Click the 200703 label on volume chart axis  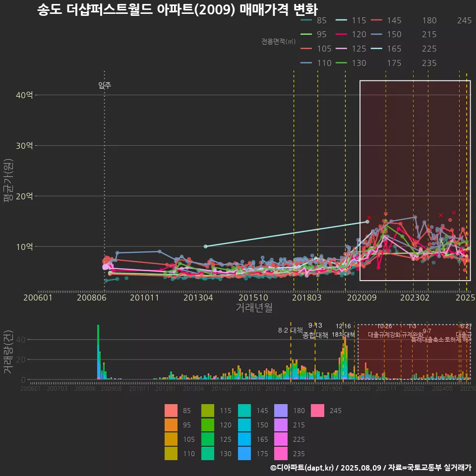(57, 389)
